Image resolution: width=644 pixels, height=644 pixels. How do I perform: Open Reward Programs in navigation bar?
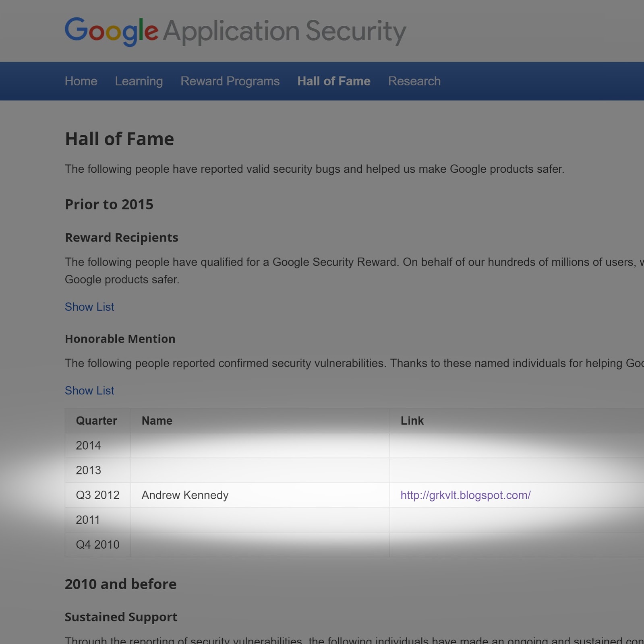[230, 81]
